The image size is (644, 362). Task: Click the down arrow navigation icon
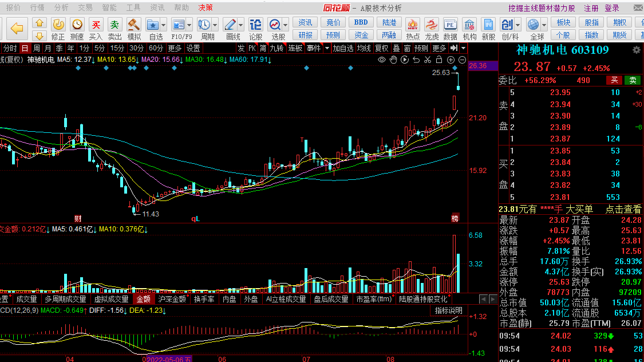pyautogui.click(x=39, y=36)
